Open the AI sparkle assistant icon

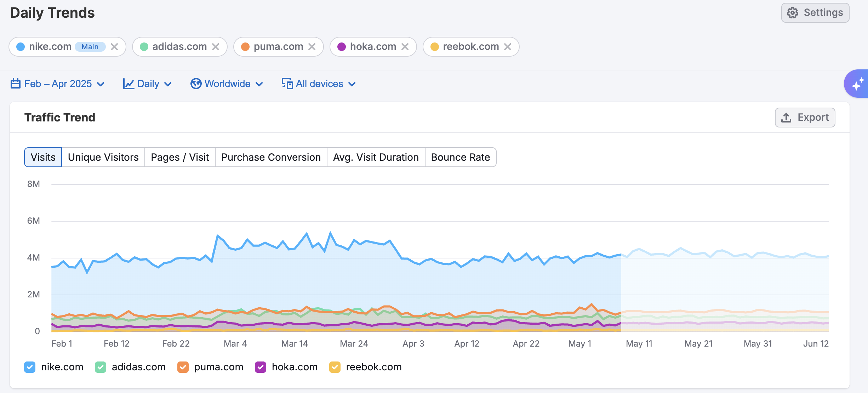pyautogui.click(x=857, y=84)
